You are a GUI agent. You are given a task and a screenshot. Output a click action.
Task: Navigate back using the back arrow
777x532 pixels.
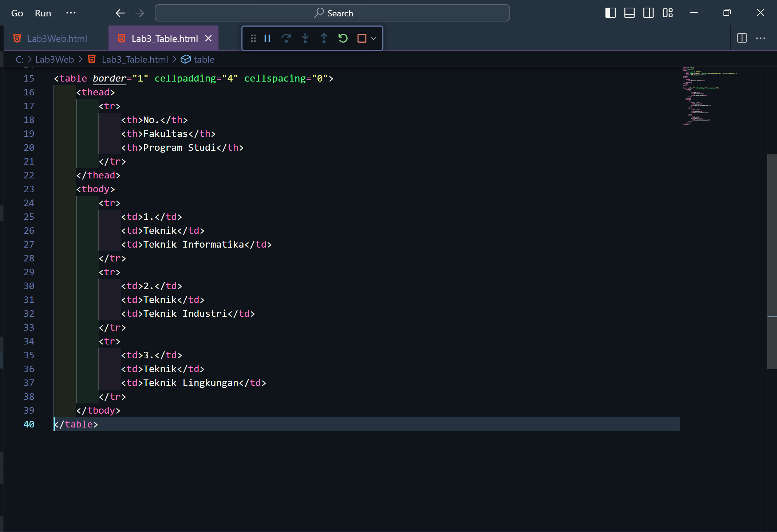pos(120,13)
